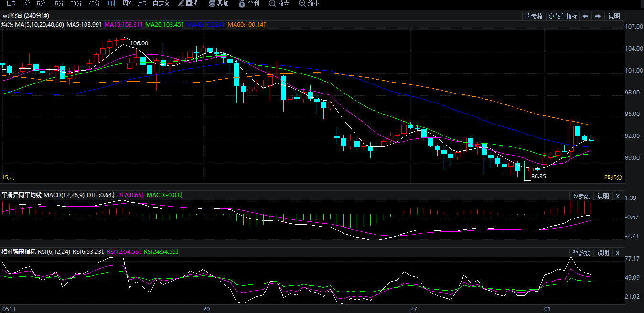Switch to the 周K weekly chart
The image size is (644, 313).
click(127, 3)
